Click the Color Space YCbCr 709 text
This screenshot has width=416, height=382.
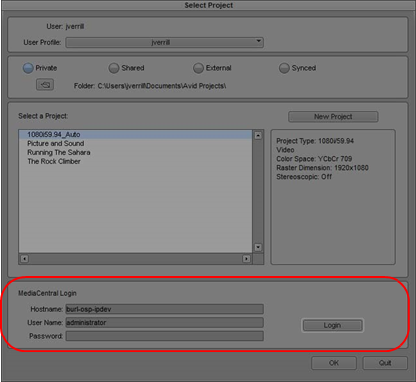pos(314,159)
